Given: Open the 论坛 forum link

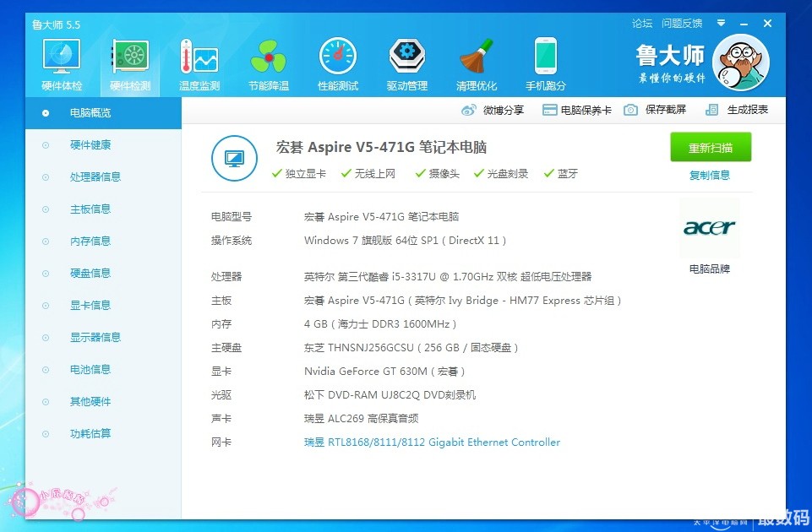Looking at the screenshot, I should coord(641,24).
